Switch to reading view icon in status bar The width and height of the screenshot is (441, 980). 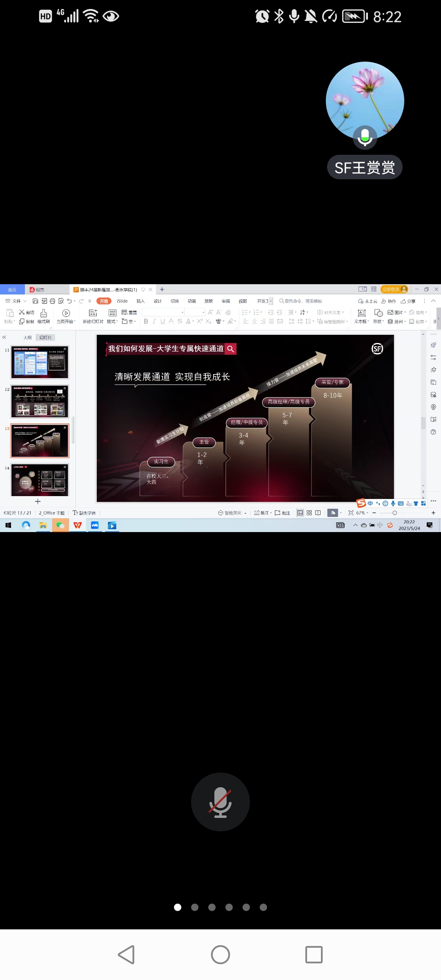pyautogui.click(x=318, y=513)
